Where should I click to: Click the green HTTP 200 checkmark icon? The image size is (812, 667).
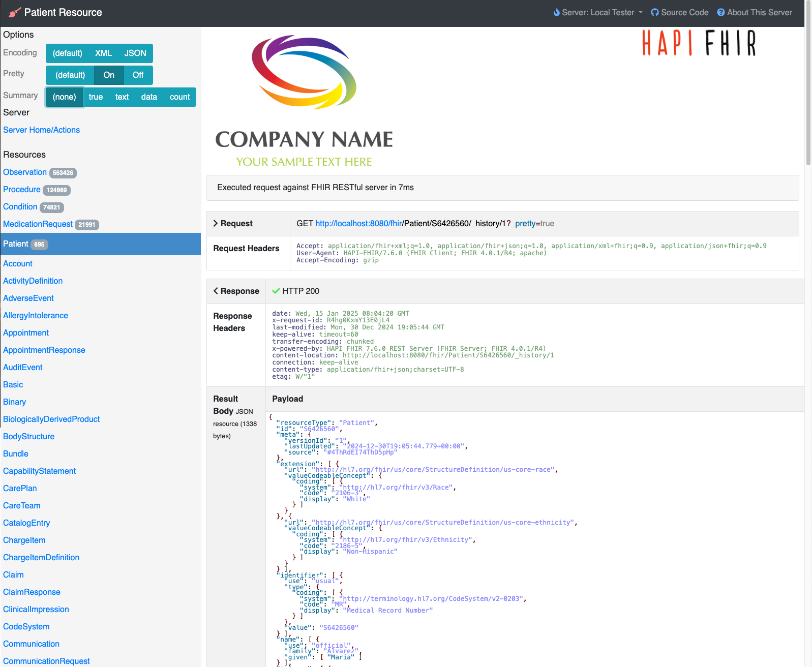pos(276,291)
